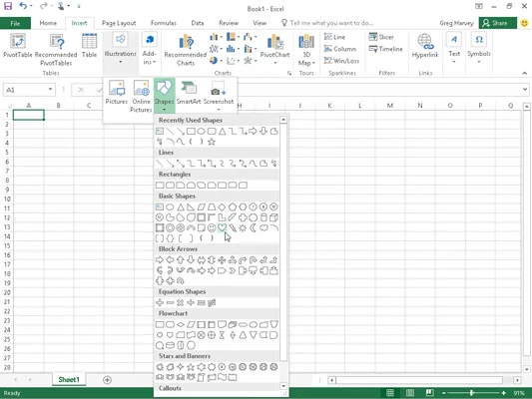Switch to Normal view in status bar
532x399 pixels.
(390, 393)
